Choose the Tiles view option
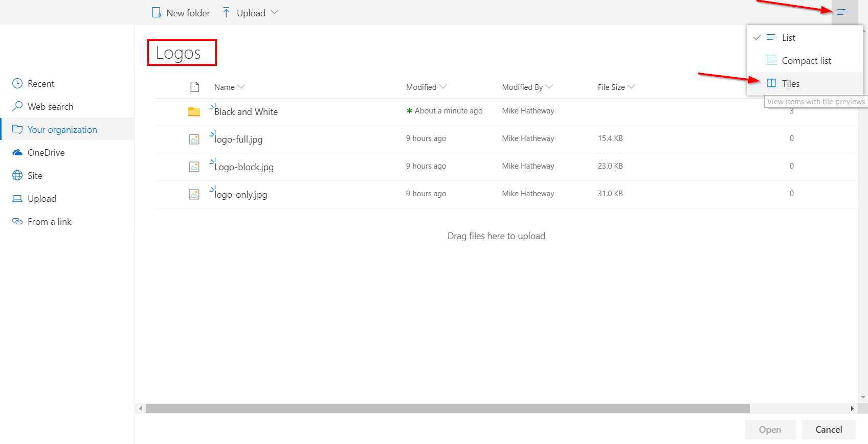This screenshot has height=444, width=868. click(x=790, y=83)
